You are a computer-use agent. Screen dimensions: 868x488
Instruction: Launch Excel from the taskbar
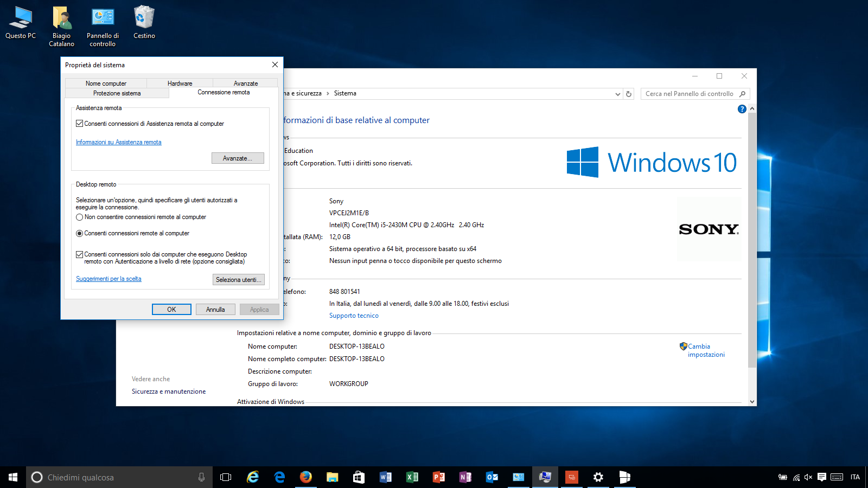[x=412, y=477]
